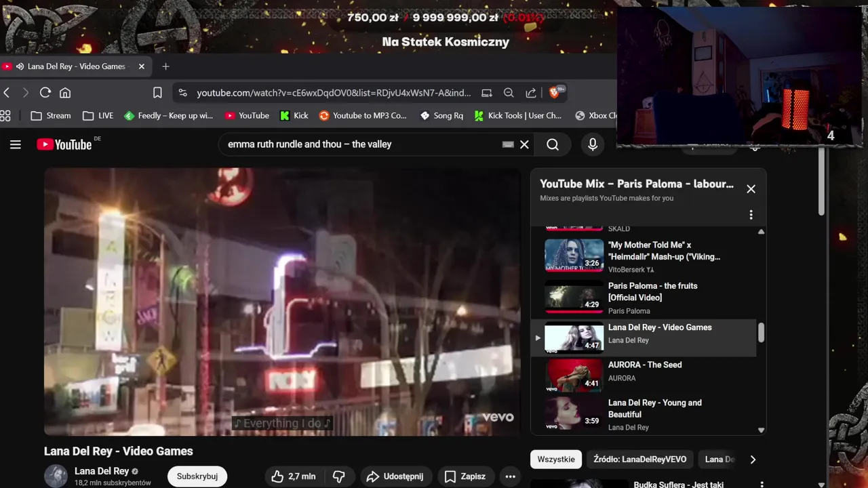
Task: Mute the tab via speaker icon
Action: click(20, 66)
